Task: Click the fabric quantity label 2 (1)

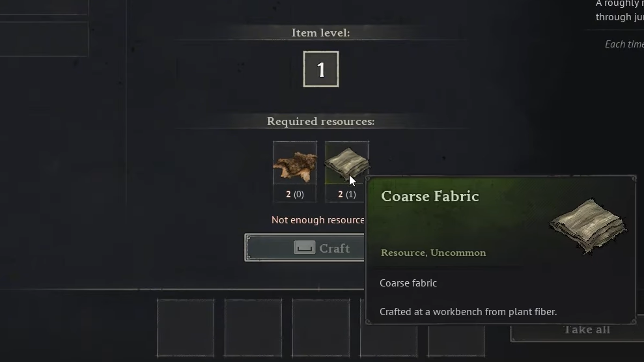Action: (x=347, y=194)
